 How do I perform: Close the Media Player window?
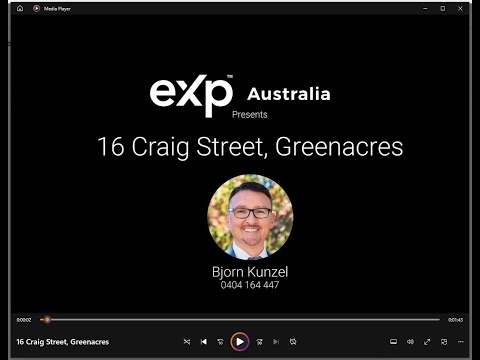(x=460, y=8)
